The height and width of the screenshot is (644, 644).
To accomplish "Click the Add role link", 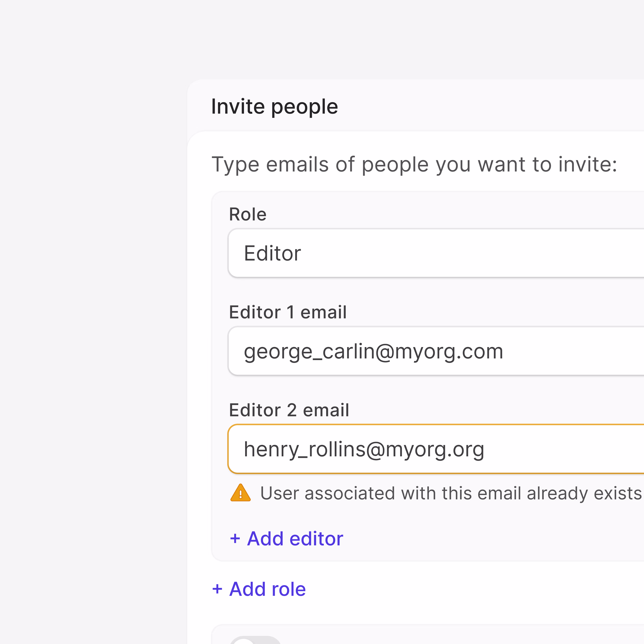I will pyautogui.click(x=267, y=589).
